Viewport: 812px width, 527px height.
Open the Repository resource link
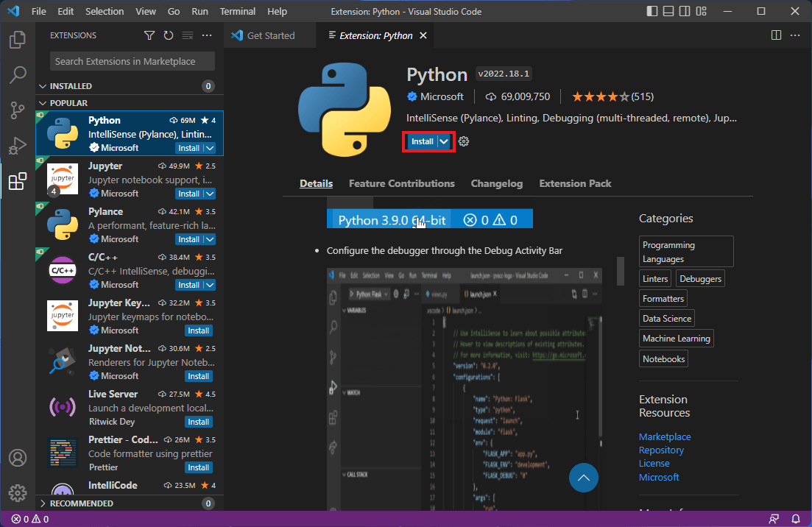661,450
